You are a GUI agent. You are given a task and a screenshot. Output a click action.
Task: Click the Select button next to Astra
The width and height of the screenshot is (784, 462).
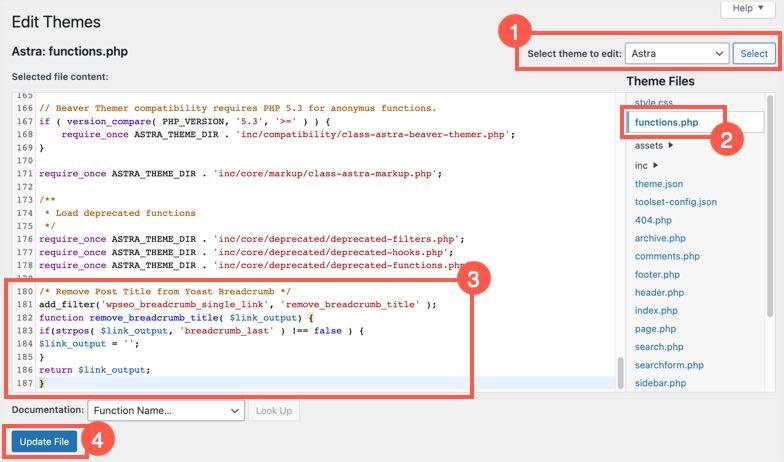click(754, 54)
